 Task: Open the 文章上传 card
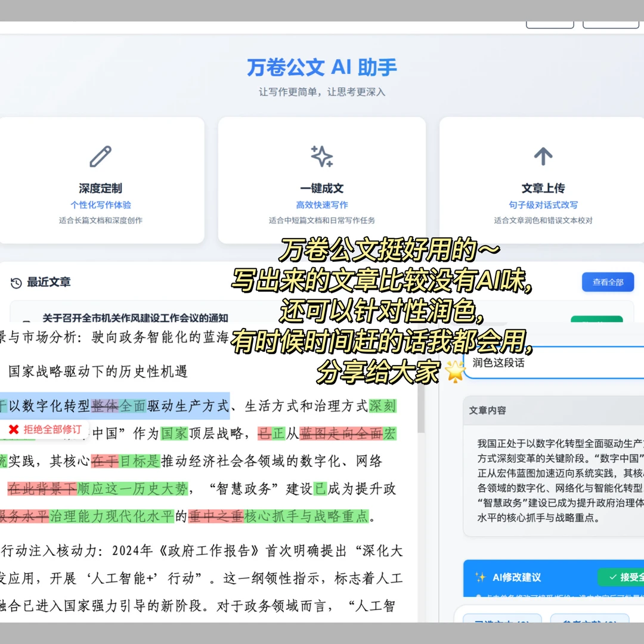click(x=543, y=180)
